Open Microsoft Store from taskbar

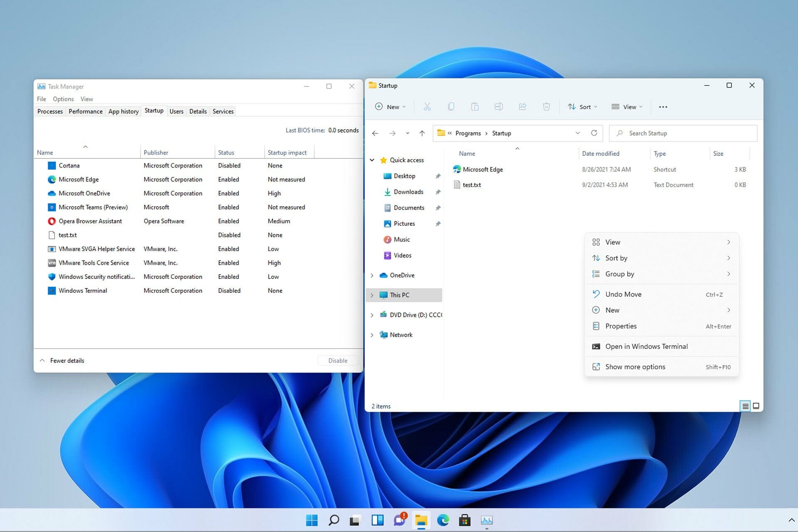[465, 520]
